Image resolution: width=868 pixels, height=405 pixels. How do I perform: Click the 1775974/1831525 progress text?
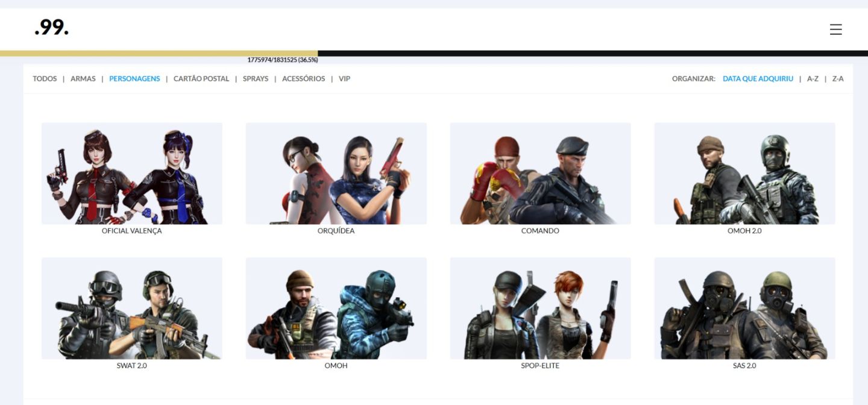[283, 60]
